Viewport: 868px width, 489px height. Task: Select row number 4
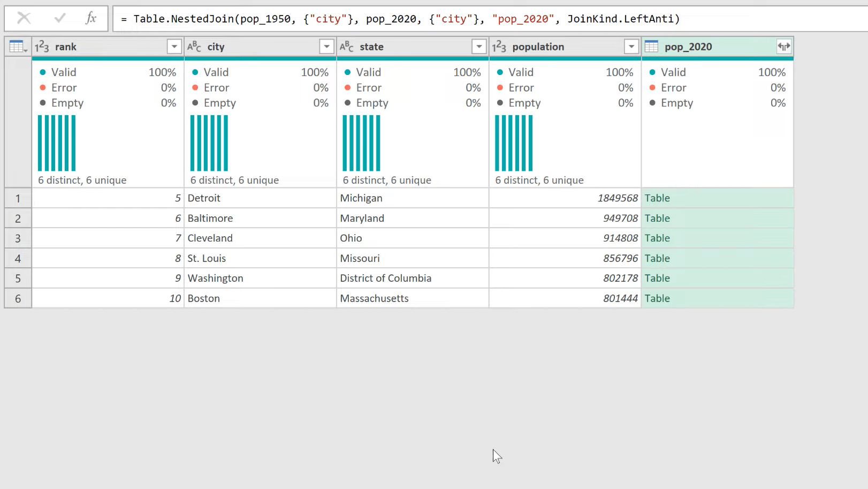point(18,258)
